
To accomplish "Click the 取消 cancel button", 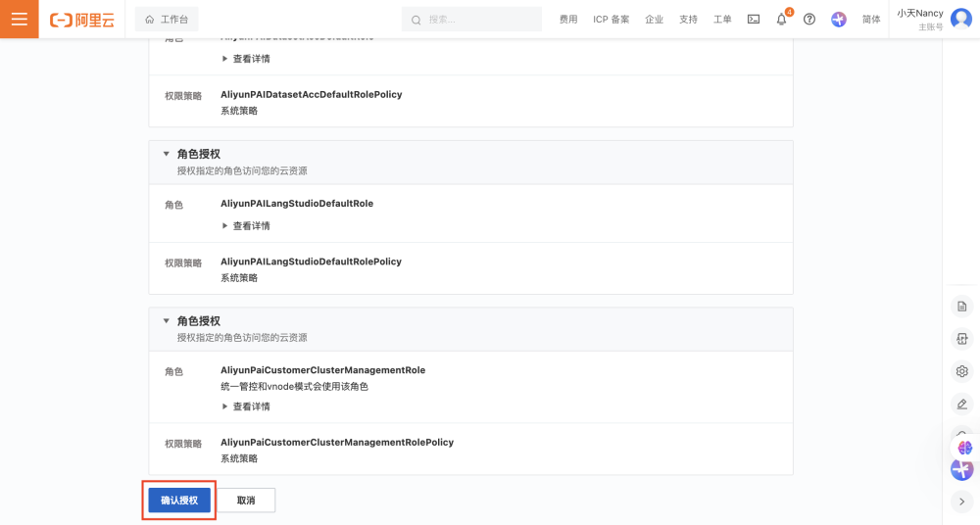I will [x=246, y=500].
